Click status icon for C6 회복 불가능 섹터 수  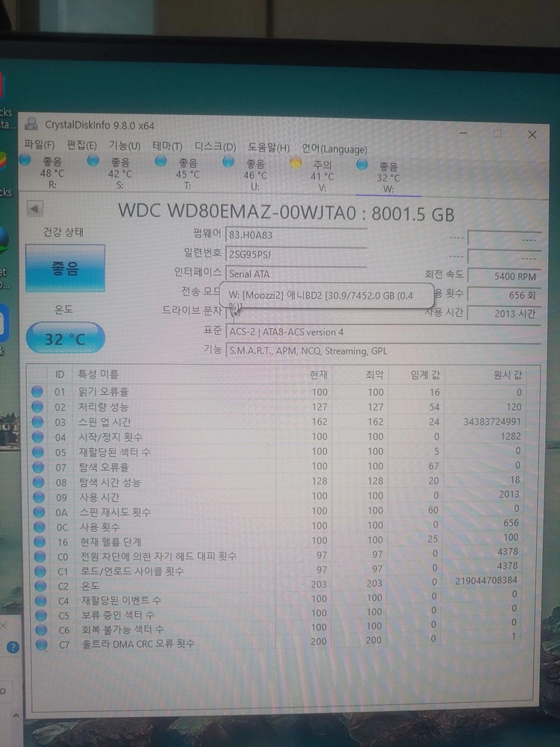[x=41, y=630]
